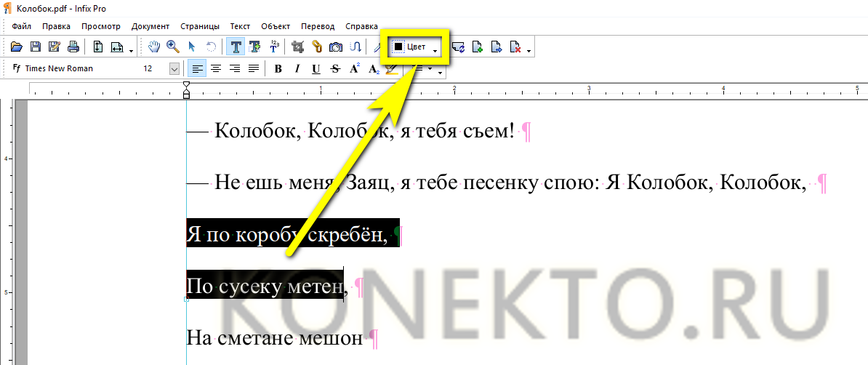Open the Цвет color dropdown arrow
Image resolution: width=868 pixels, height=365 pixels.
[435, 49]
